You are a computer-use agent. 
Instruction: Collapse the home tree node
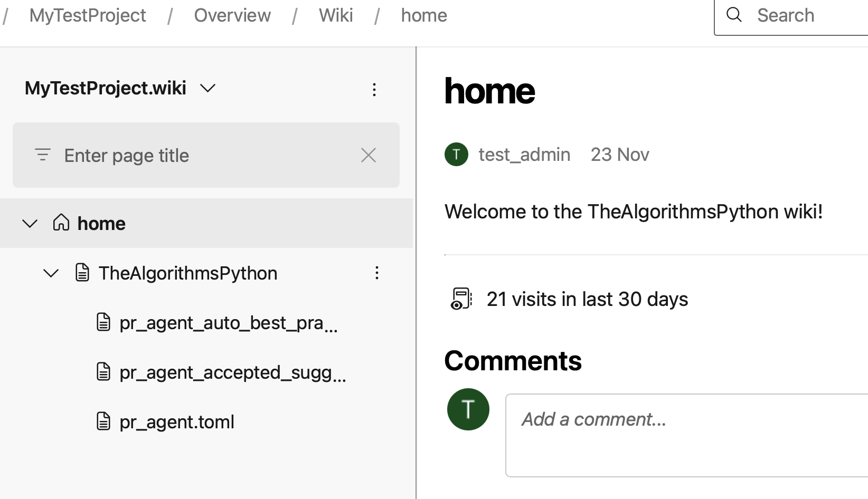pos(30,224)
